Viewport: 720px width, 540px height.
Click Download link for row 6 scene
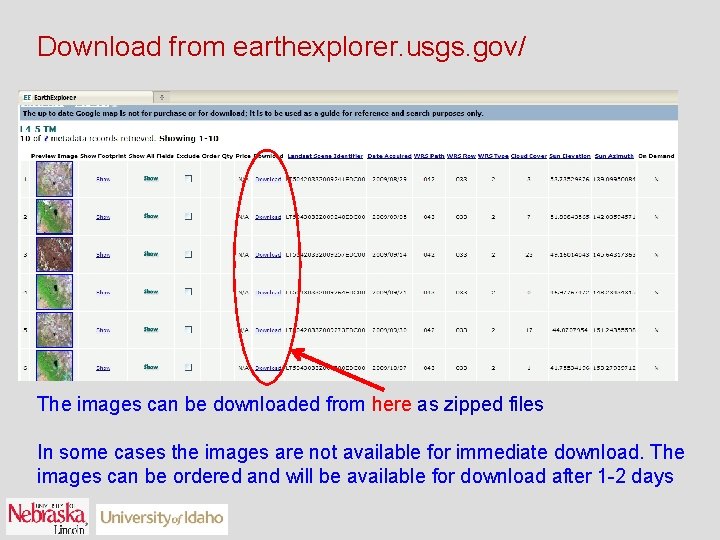point(268,368)
